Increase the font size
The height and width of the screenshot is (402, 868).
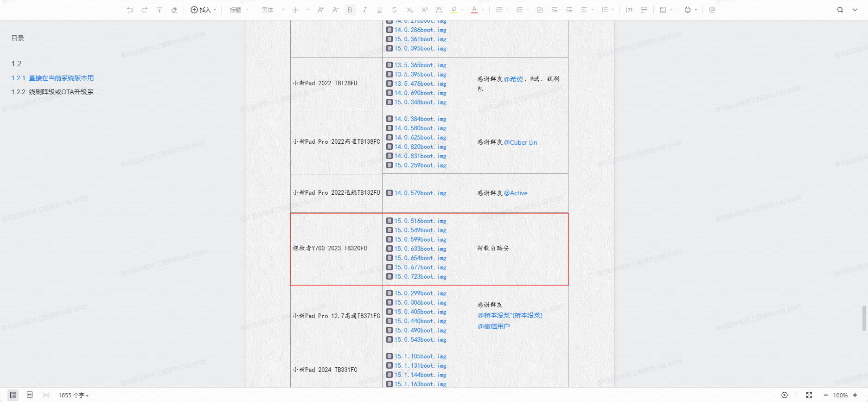(x=320, y=10)
